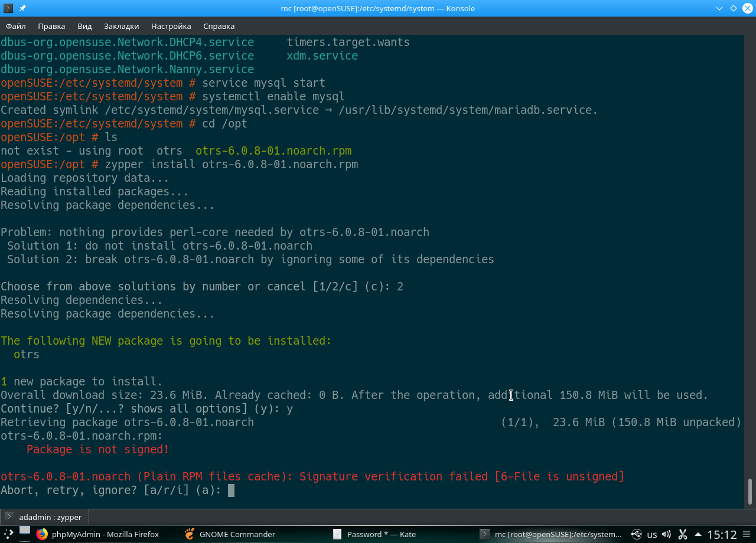Screen dimensions: 756x543
Task: Open the clipboard scissors tray icon
Action: (x=682, y=534)
